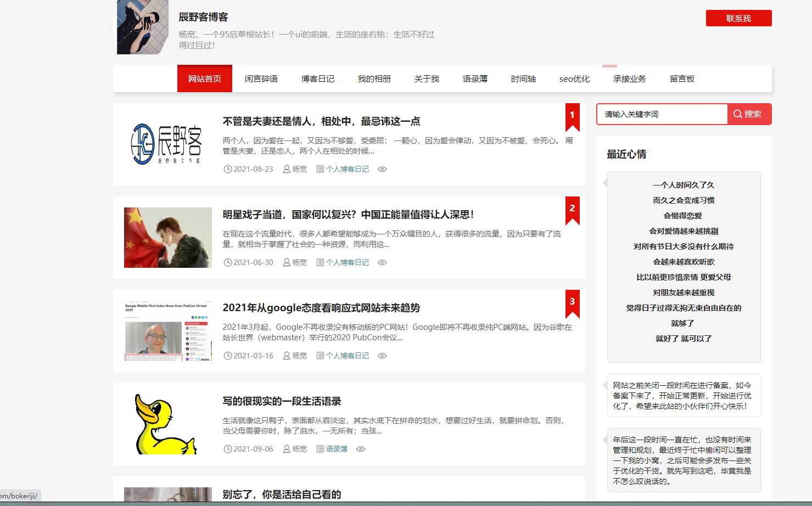Click clock icon beside 2021-09-06

[x=228, y=449]
